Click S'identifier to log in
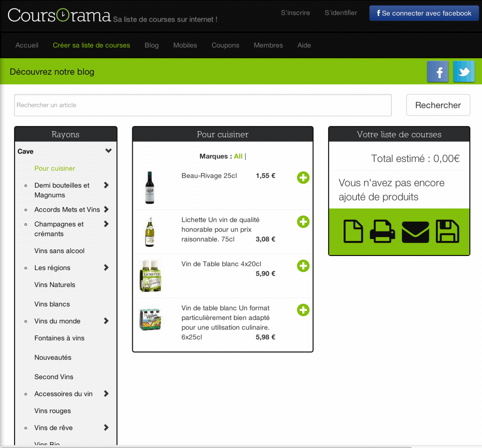Screen dimensions: 482x448 coord(341,13)
